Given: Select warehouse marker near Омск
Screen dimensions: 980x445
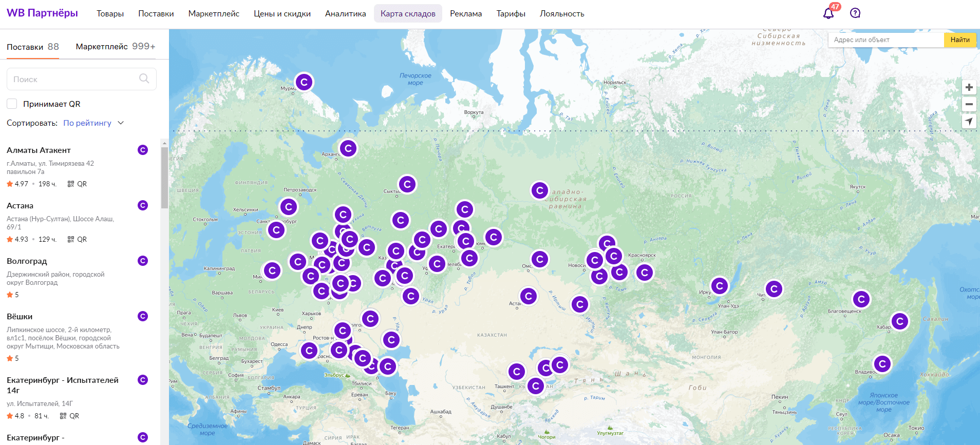Looking at the screenshot, I should 540,260.
